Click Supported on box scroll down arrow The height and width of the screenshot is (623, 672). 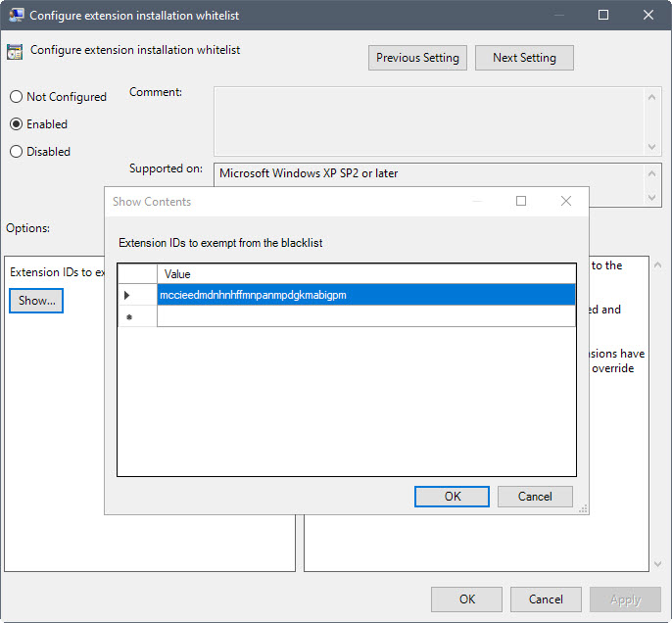pyautogui.click(x=651, y=198)
